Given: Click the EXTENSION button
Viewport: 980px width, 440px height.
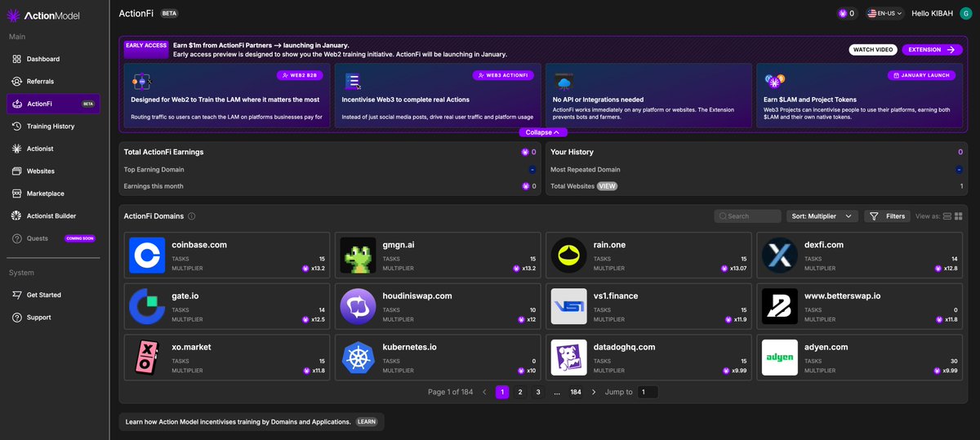Looking at the screenshot, I should click(x=931, y=50).
